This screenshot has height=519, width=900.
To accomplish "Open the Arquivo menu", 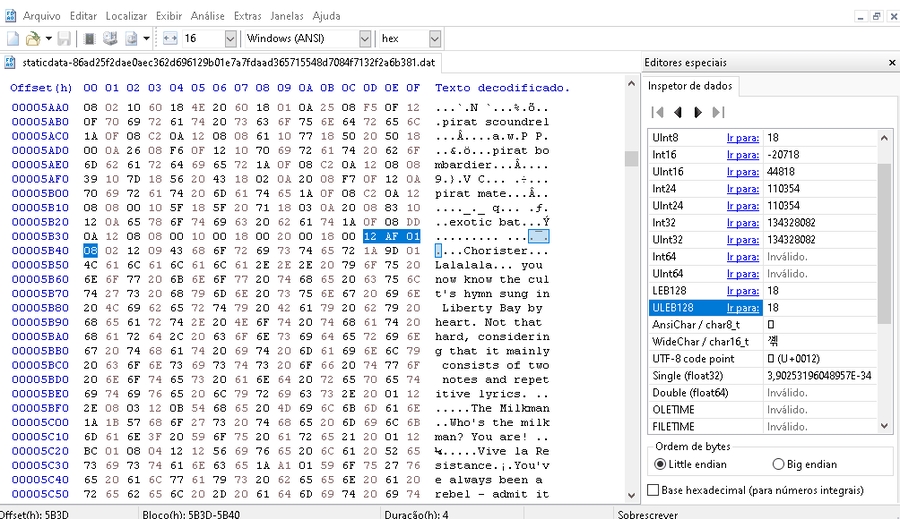I will (x=42, y=16).
